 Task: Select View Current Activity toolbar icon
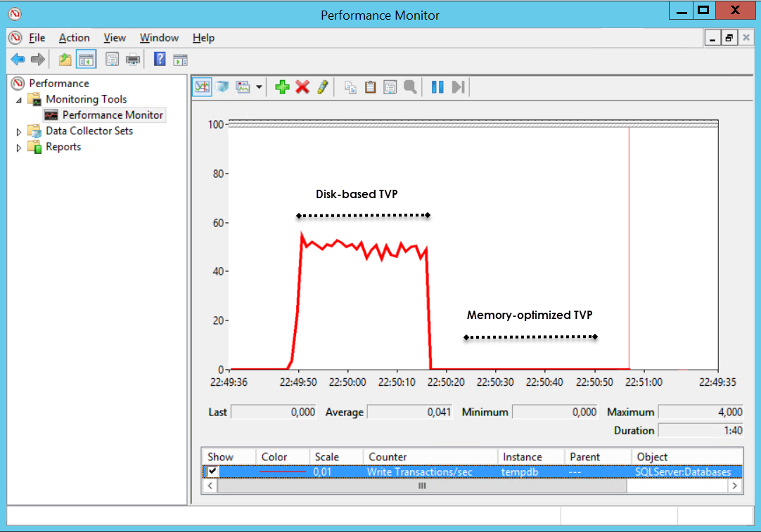[x=202, y=86]
